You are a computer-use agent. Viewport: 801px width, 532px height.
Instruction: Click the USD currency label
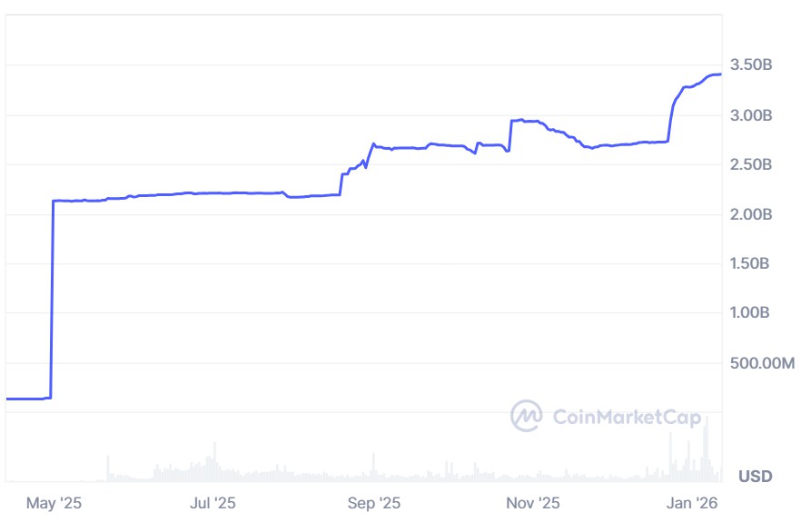[x=755, y=476]
